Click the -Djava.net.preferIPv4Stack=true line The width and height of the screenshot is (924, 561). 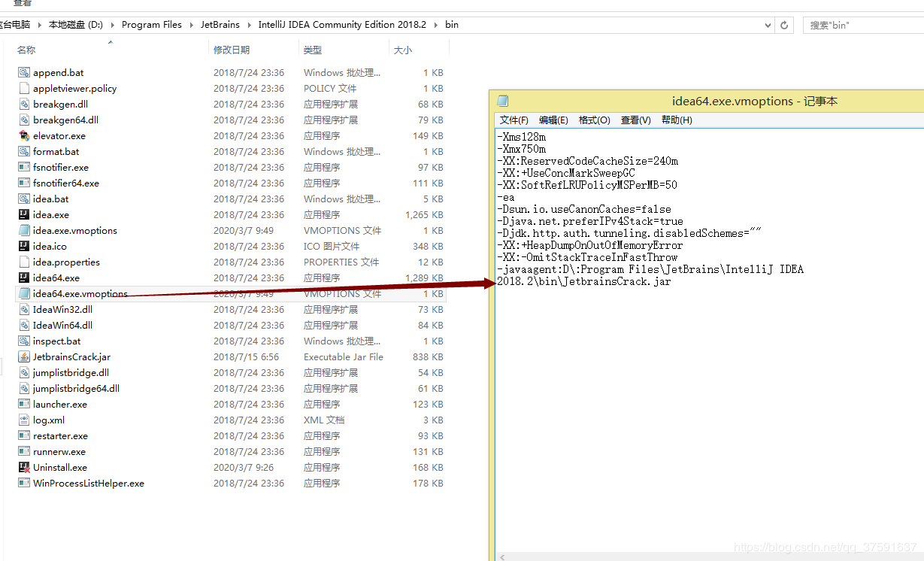pyautogui.click(x=590, y=222)
